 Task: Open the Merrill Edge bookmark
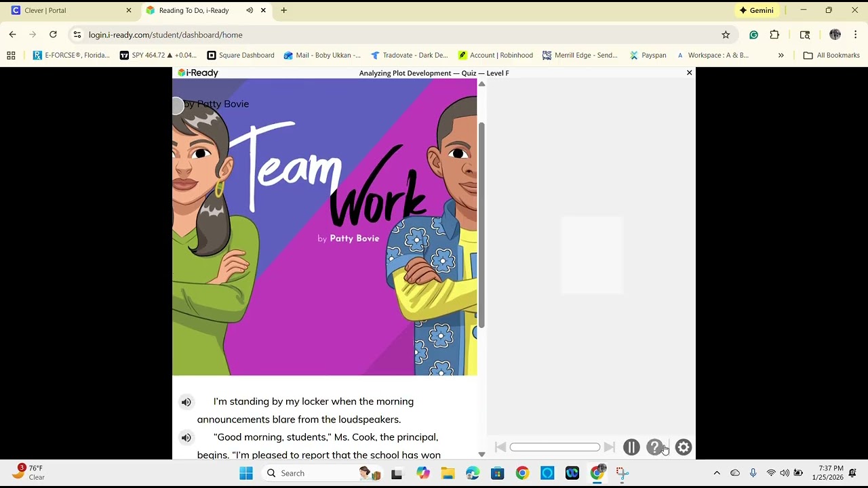pos(580,56)
